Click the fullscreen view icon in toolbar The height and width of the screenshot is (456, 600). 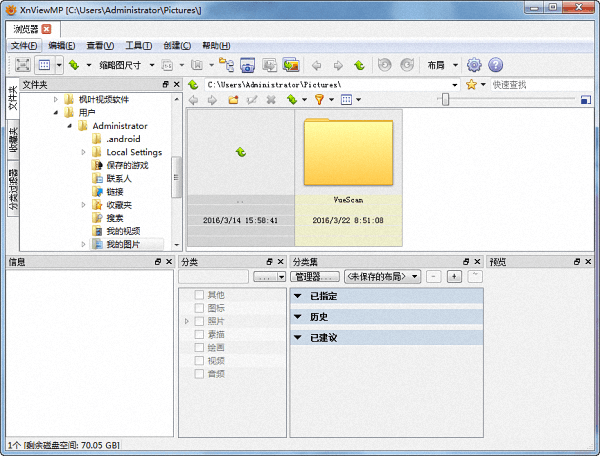tap(20, 65)
